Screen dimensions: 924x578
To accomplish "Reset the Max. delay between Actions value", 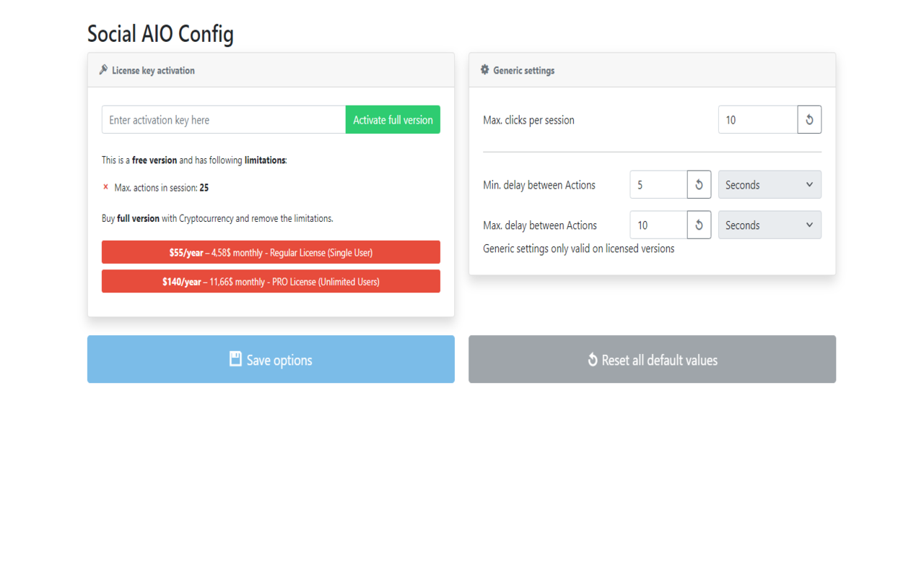I will pyautogui.click(x=699, y=225).
